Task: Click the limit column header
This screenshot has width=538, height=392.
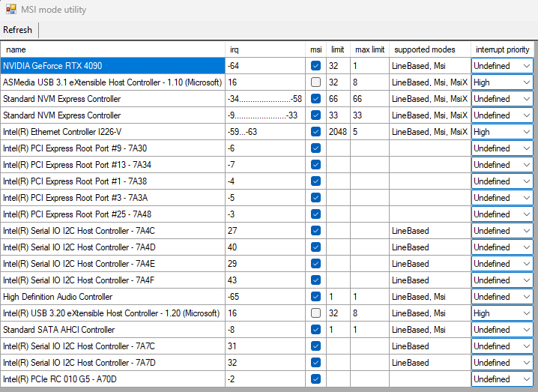Action: point(338,49)
